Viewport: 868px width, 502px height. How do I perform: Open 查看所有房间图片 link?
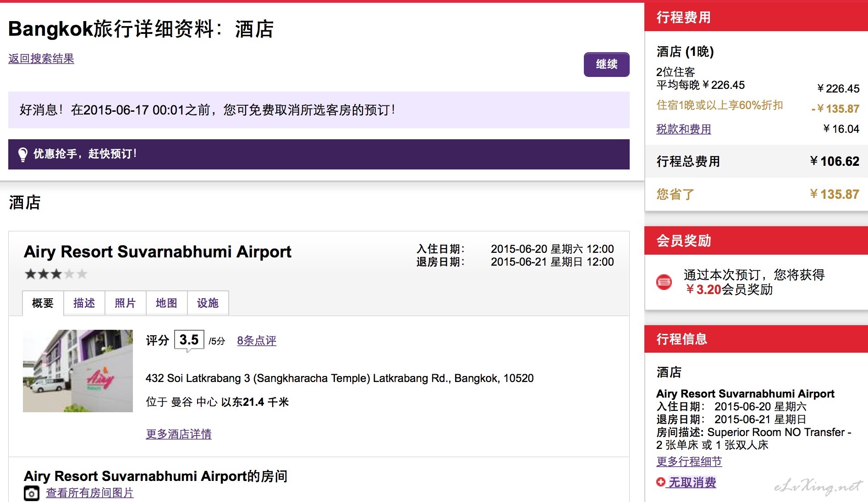90,493
